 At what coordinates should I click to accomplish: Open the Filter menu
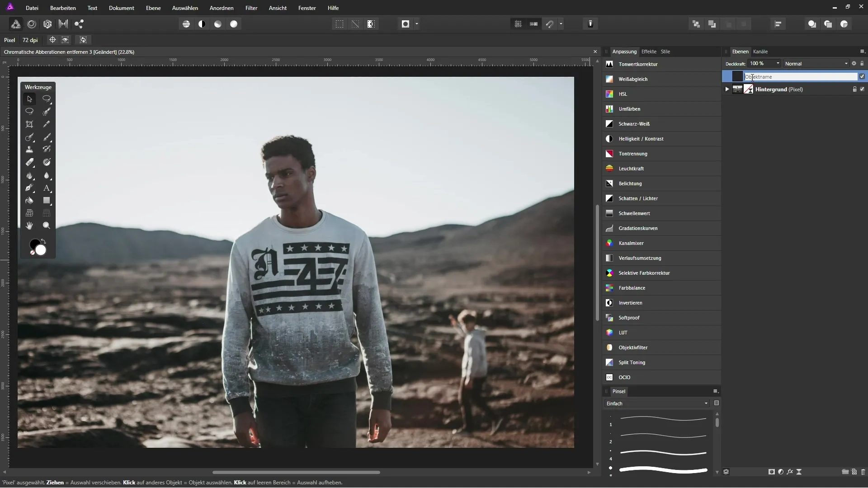[251, 8]
